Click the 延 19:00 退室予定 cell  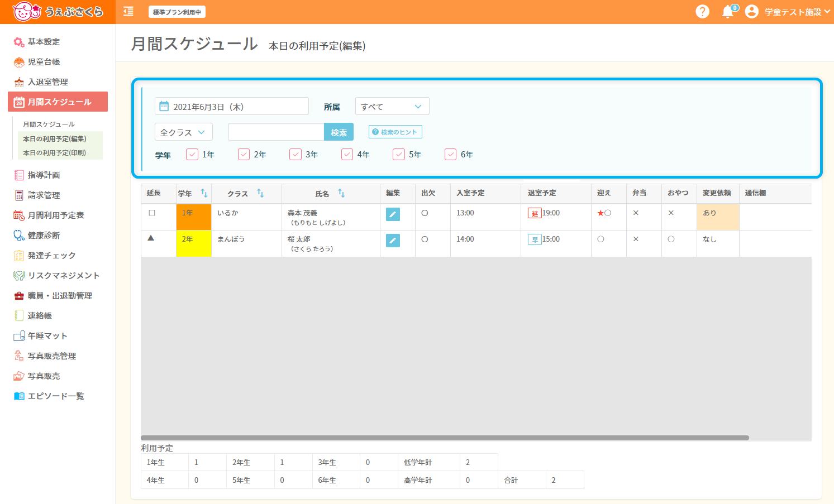(556, 217)
